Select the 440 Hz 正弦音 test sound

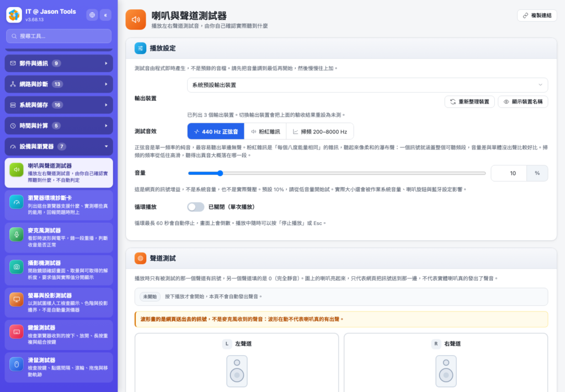pyautogui.click(x=216, y=131)
